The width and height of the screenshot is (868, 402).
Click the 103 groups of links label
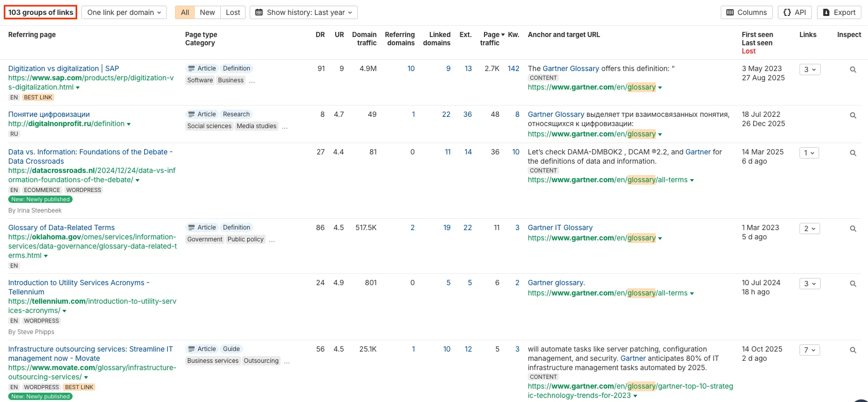click(x=41, y=12)
